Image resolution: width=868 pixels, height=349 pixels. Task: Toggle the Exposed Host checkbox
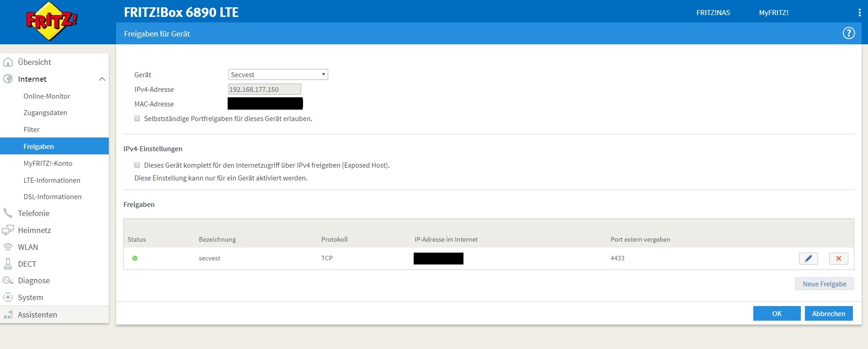pos(137,165)
